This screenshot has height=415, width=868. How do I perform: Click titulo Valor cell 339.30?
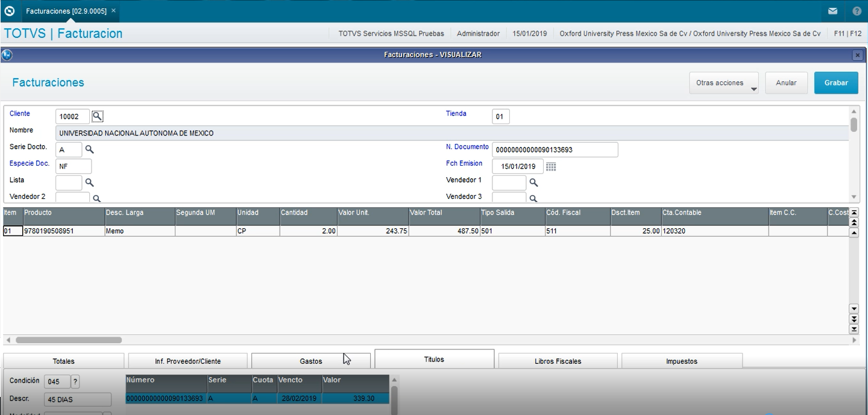(356, 399)
